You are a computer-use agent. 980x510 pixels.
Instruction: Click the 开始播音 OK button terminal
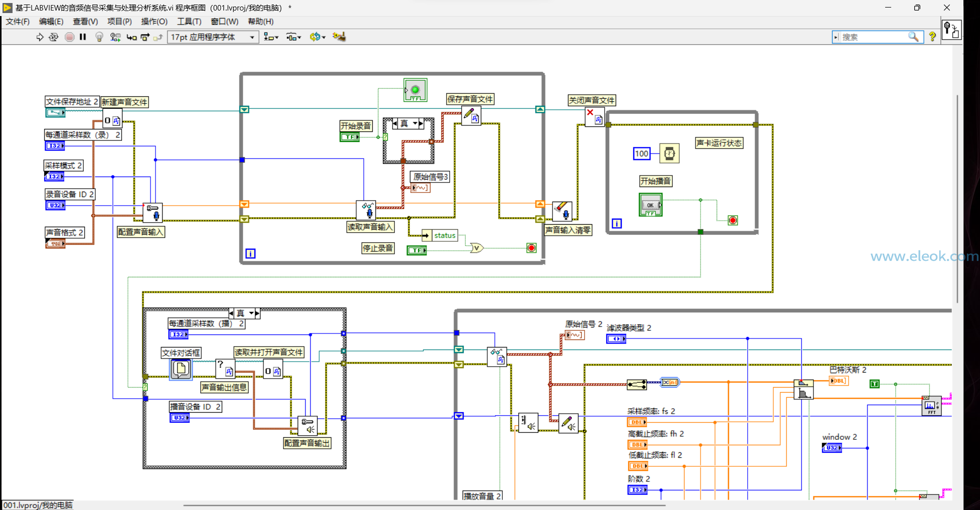(650, 205)
